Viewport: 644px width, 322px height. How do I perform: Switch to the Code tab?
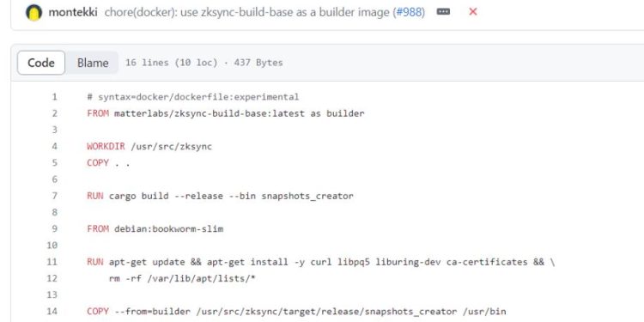click(41, 63)
